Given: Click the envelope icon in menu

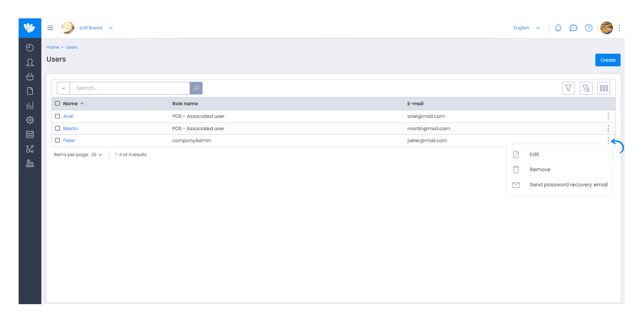Looking at the screenshot, I should (516, 185).
